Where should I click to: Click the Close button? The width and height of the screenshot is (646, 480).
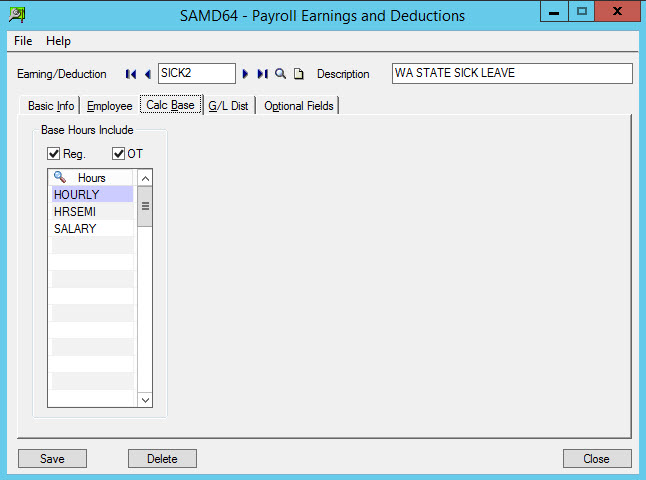[x=597, y=459]
